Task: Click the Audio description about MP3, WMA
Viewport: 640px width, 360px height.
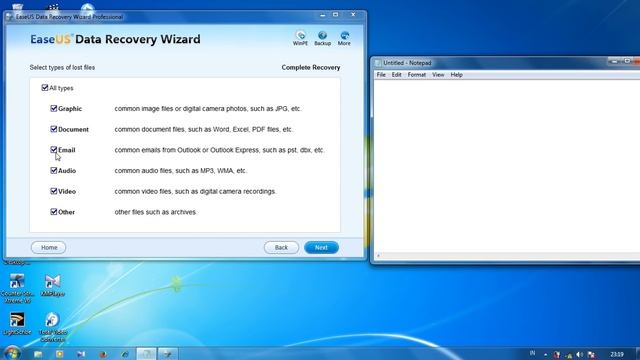Action: 180,171
